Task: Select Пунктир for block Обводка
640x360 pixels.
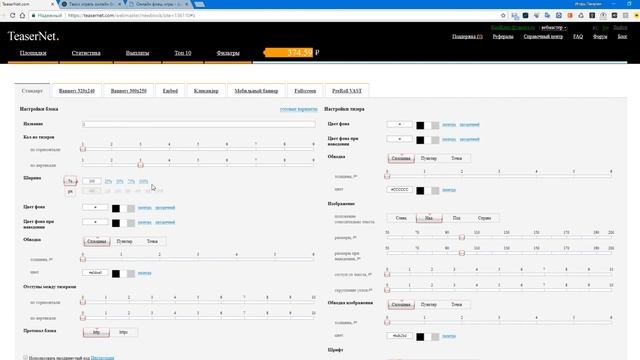Action: [x=124, y=242]
